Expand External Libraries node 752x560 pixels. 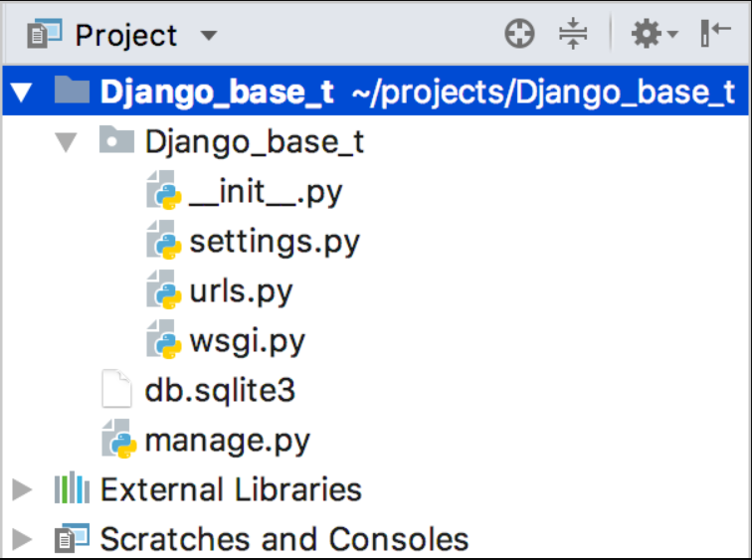21,489
